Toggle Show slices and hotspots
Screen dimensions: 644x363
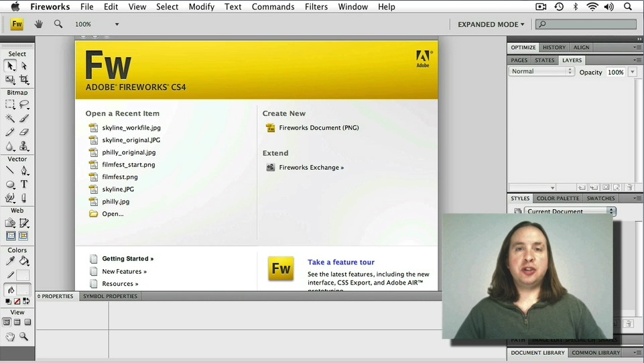(x=23, y=236)
